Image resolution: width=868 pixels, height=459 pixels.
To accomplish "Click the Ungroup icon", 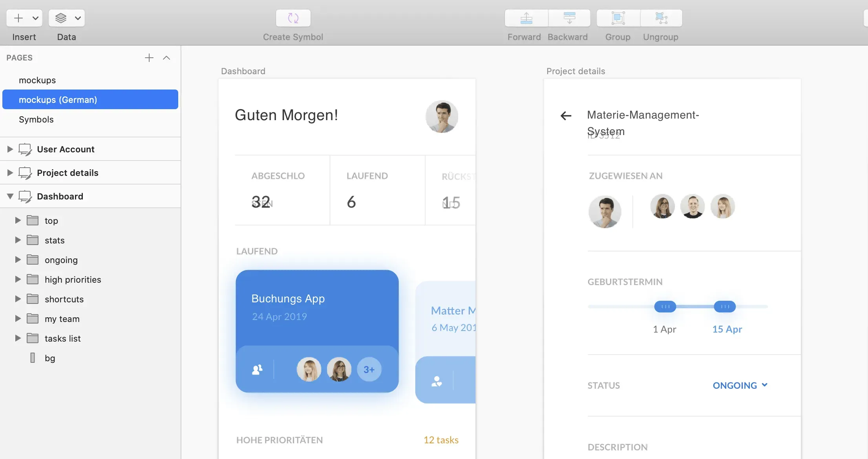I will coord(661,18).
